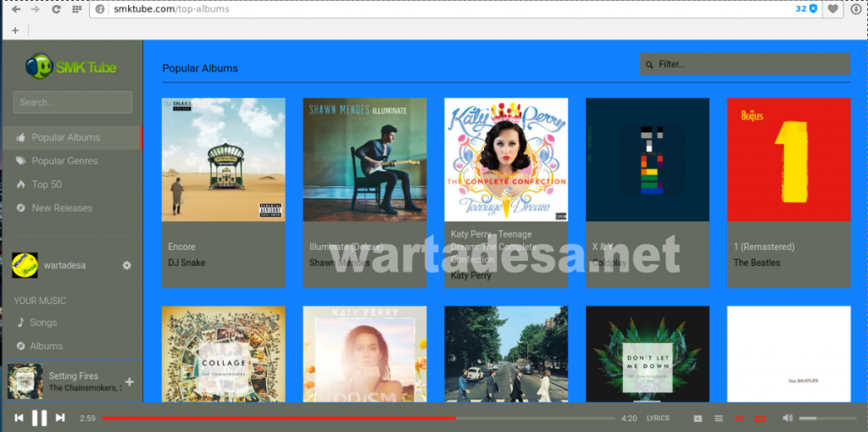
Task: Click the sidebar Search field
Action: pos(73,102)
